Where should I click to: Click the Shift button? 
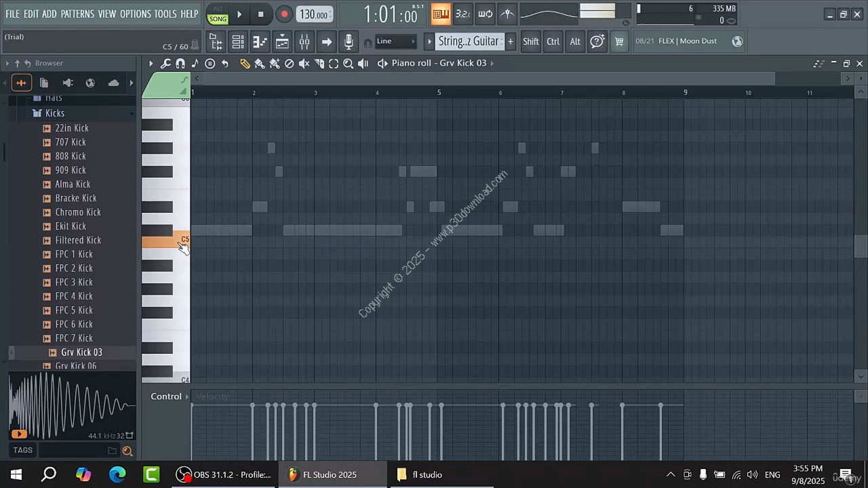click(531, 41)
